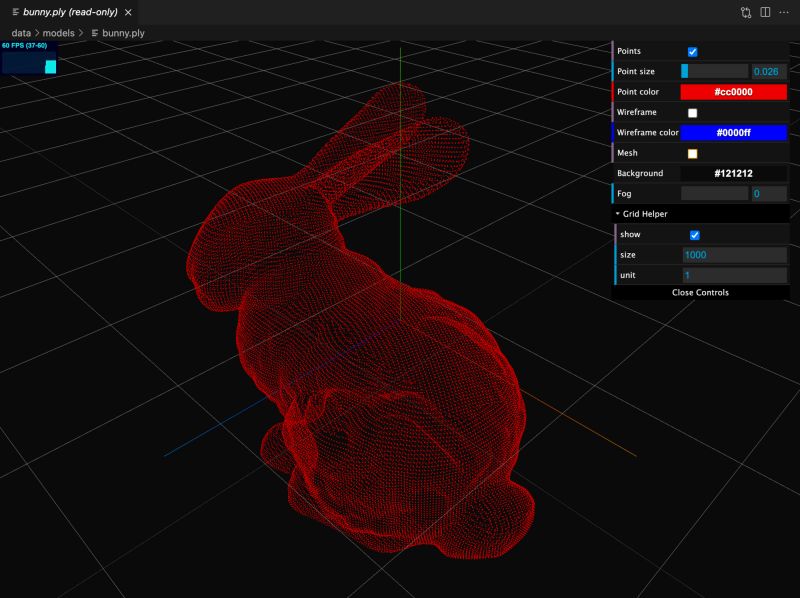Open the editor more actions ellipsis menu
800x598 pixels.
click(x=784, y=12)
